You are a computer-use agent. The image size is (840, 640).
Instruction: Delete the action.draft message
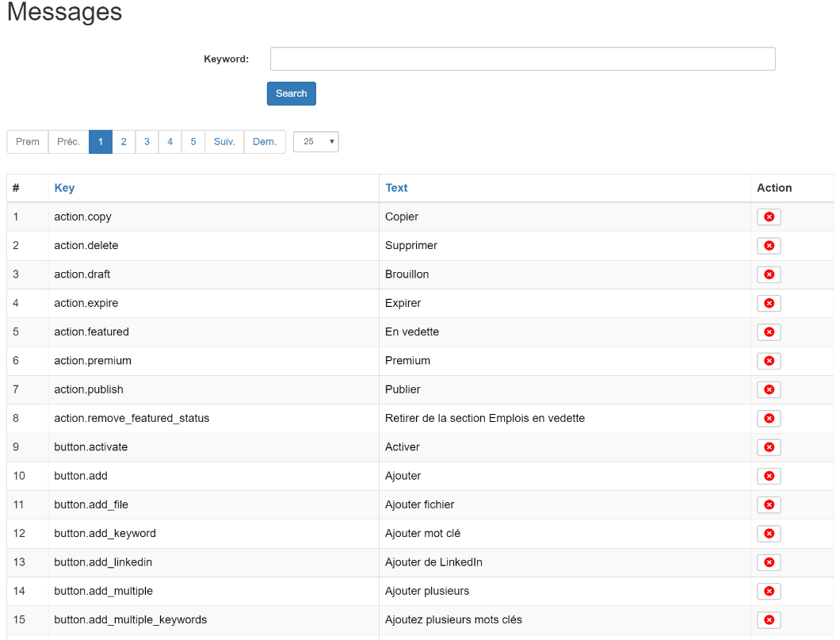tap(769, 274)
